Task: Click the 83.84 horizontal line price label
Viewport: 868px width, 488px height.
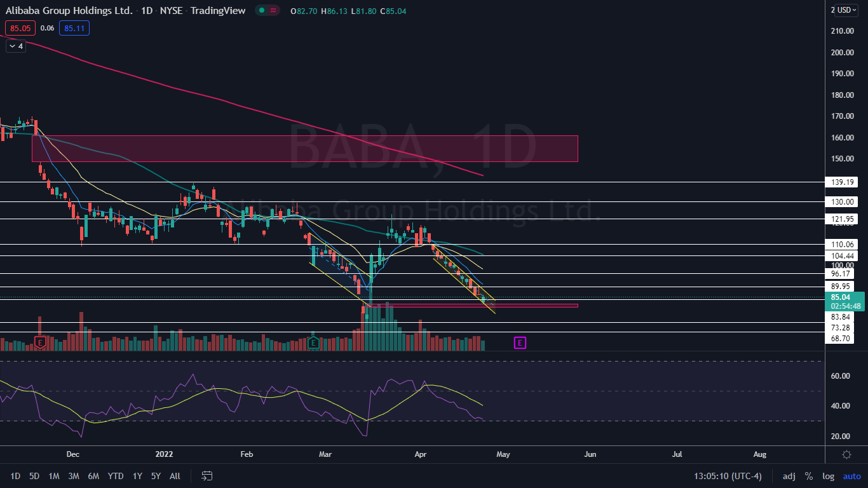Action: pyautogui.click(x=841, y=316)
